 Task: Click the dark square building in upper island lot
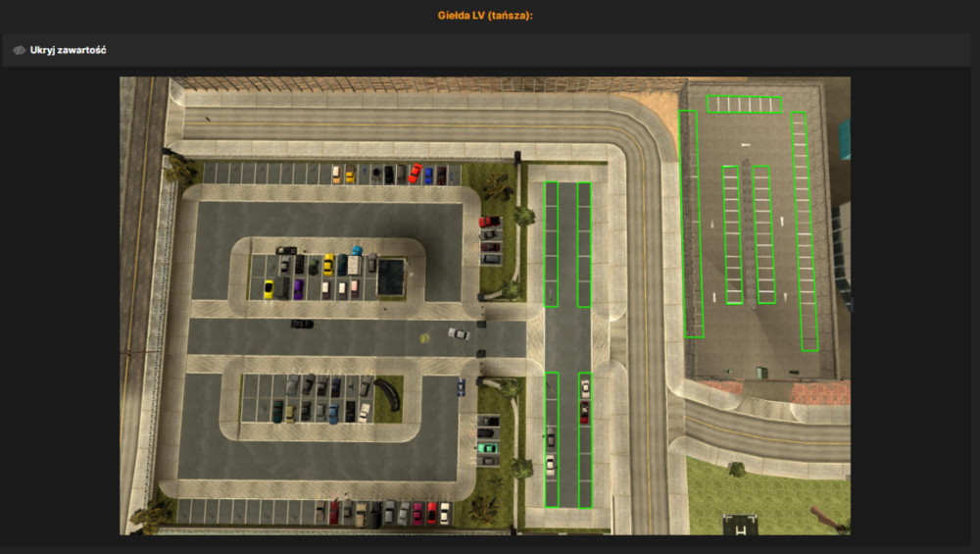[x=391, y=277]
